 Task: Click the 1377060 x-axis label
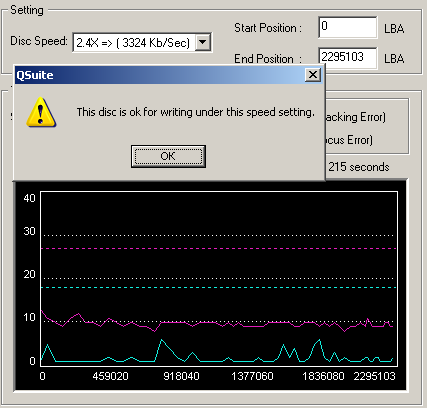pos(252,376)
